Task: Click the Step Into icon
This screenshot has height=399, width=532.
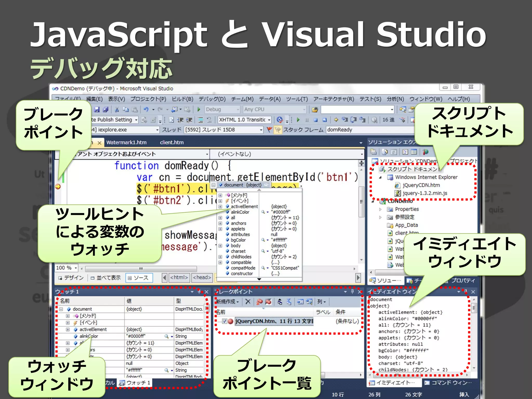Action: point(345,120)
